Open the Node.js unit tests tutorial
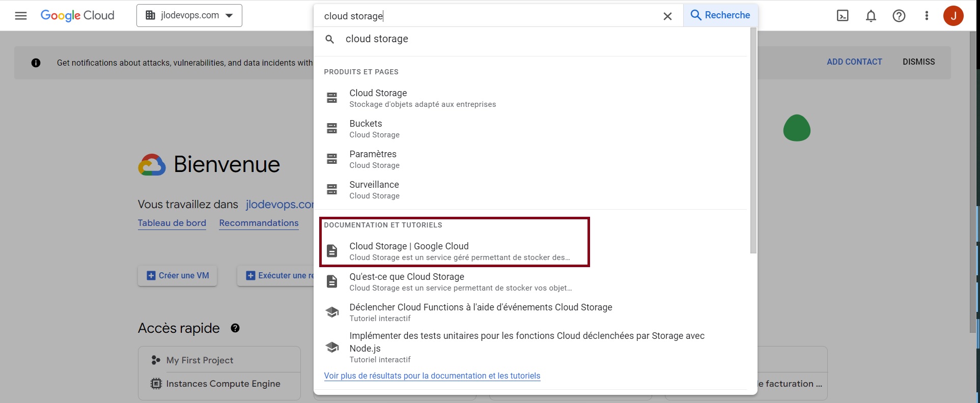980x403 pixels. point(530,347)
